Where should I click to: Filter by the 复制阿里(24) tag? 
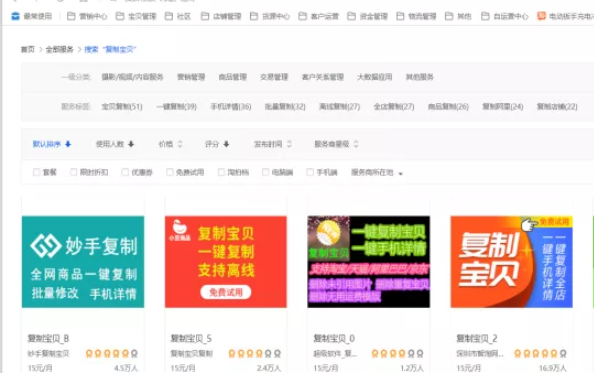click(x=503, y=107)
